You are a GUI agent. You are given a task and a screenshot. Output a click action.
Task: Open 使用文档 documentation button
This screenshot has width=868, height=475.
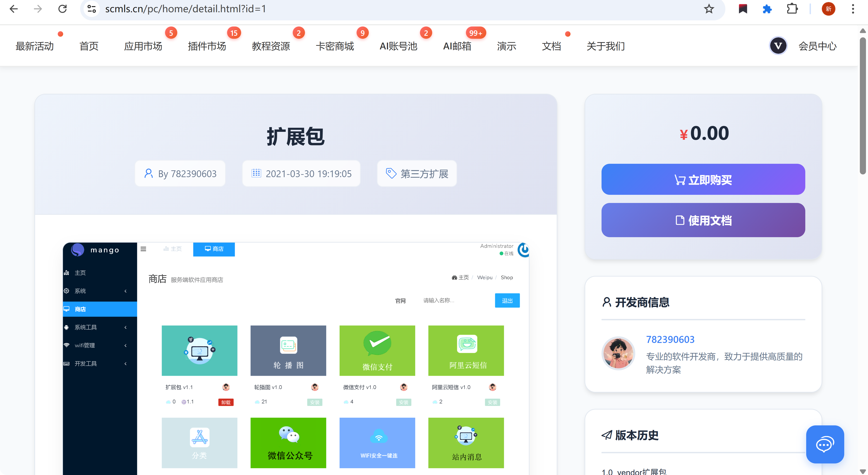click(703, 220)
